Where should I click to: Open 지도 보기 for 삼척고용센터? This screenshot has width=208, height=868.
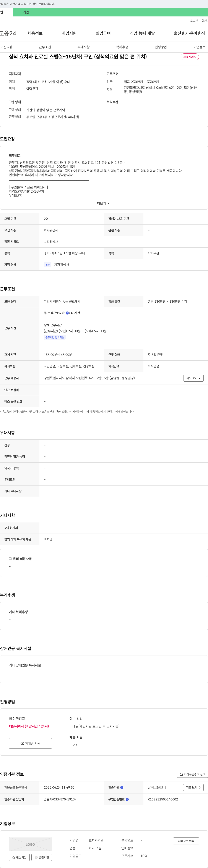[x=193, y=787]
